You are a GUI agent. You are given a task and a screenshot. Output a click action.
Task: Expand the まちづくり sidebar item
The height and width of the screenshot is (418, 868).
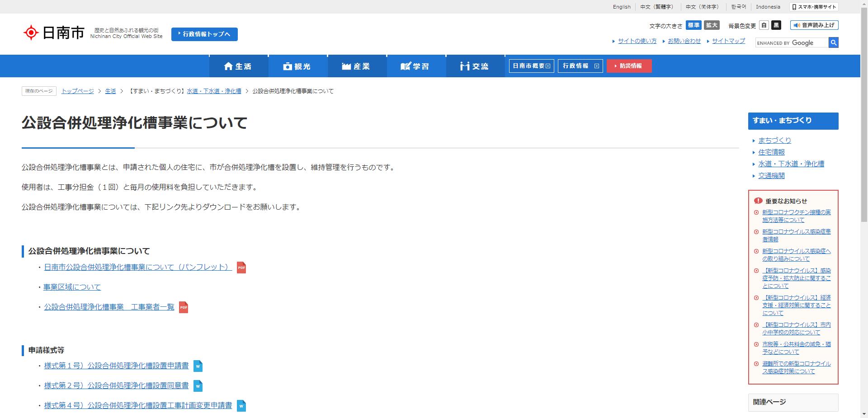pos(774,141)
